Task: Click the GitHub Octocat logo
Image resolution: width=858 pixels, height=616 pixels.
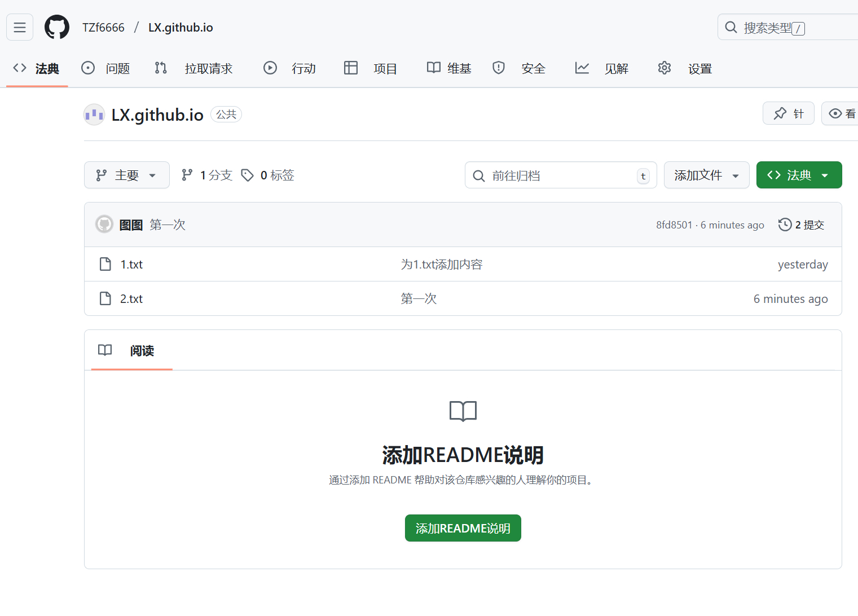Action: click(x=57, y=28)
